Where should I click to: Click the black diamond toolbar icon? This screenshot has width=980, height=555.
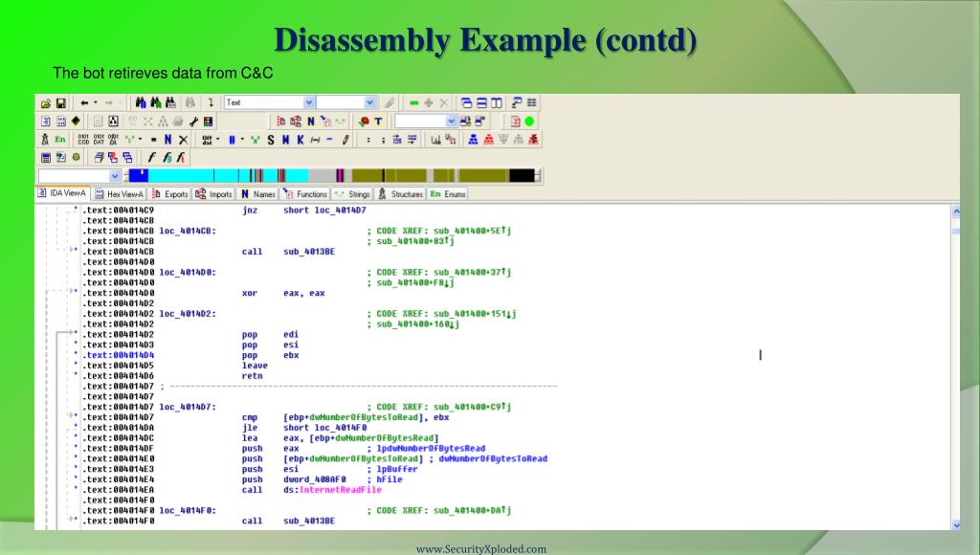tap(76, 121)
